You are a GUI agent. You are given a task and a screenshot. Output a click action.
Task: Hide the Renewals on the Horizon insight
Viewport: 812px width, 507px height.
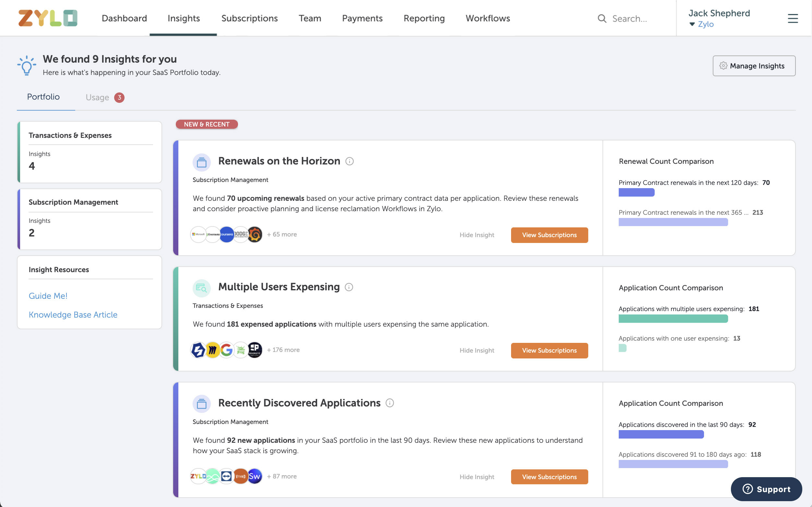477,235
